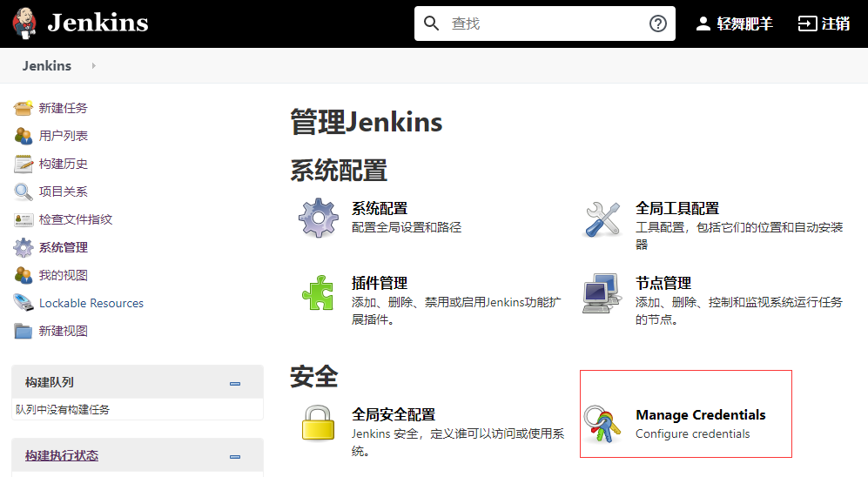Open Lockable Resources link
The height and width of the screenshot is (477, 868).
(91, 303)
